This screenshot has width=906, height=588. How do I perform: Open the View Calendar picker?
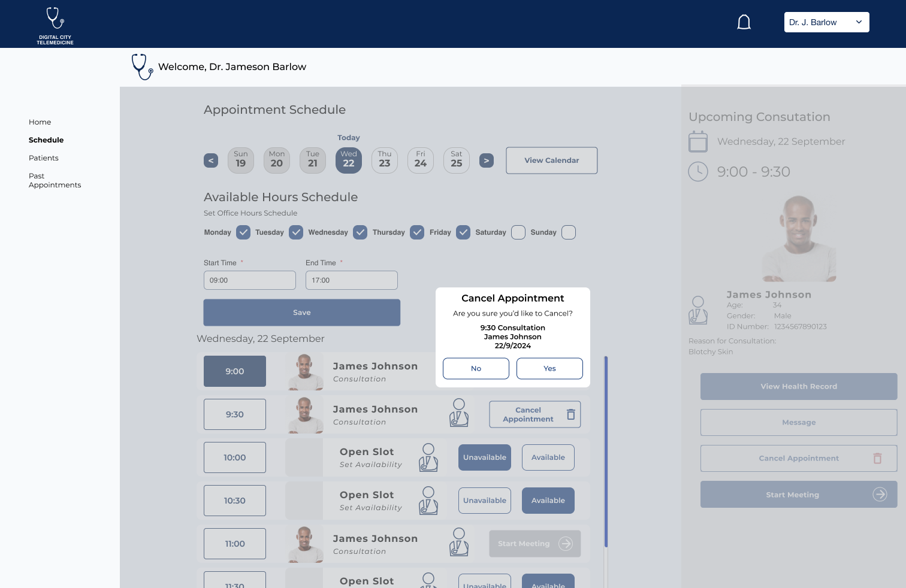click(x=551, y=160)
